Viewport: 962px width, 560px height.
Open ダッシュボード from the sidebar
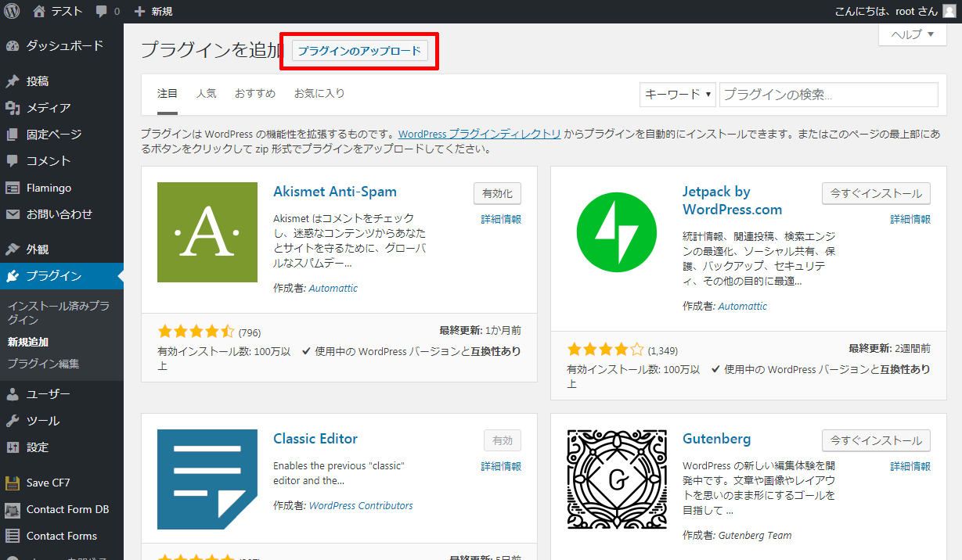pyautogui.click(x=64, y=45)
